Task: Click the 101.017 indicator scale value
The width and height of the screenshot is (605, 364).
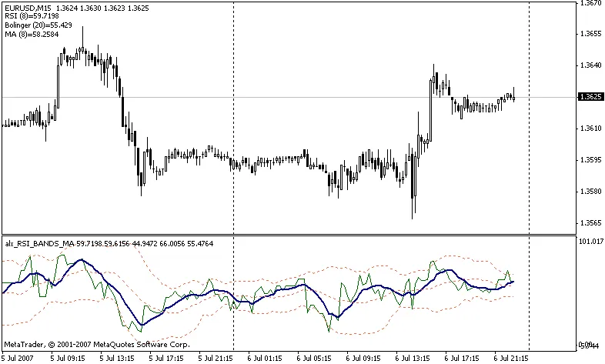Action: click(x=590, y=241)
